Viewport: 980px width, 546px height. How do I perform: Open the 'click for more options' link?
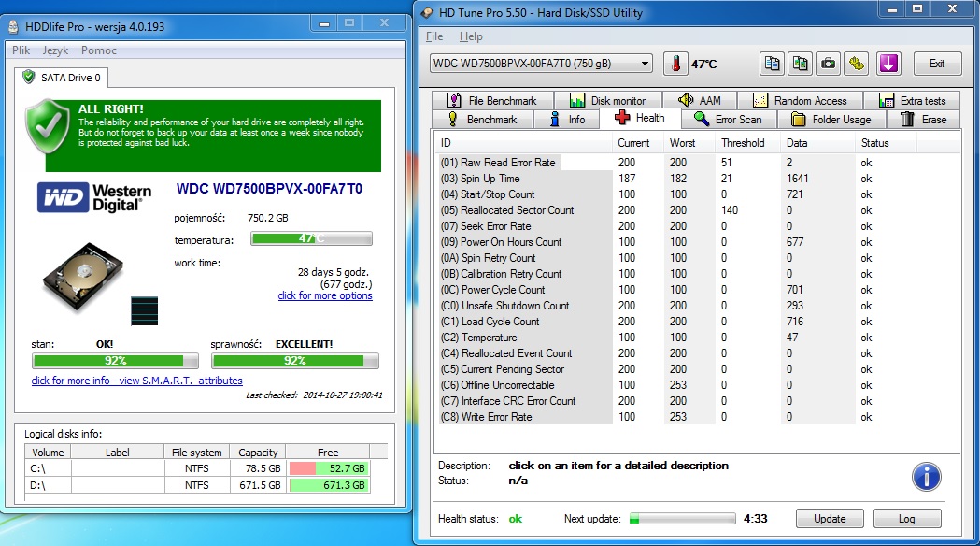pos(325,295)
